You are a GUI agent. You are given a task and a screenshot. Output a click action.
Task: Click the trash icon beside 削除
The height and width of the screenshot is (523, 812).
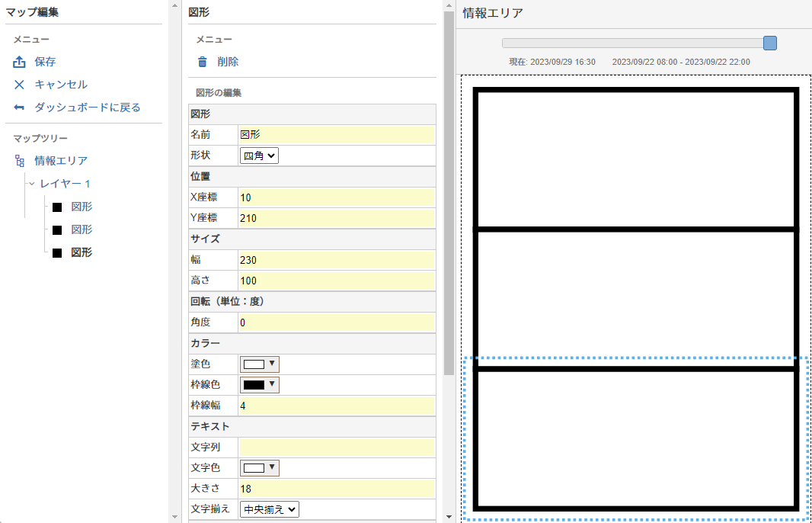[203, 62]
